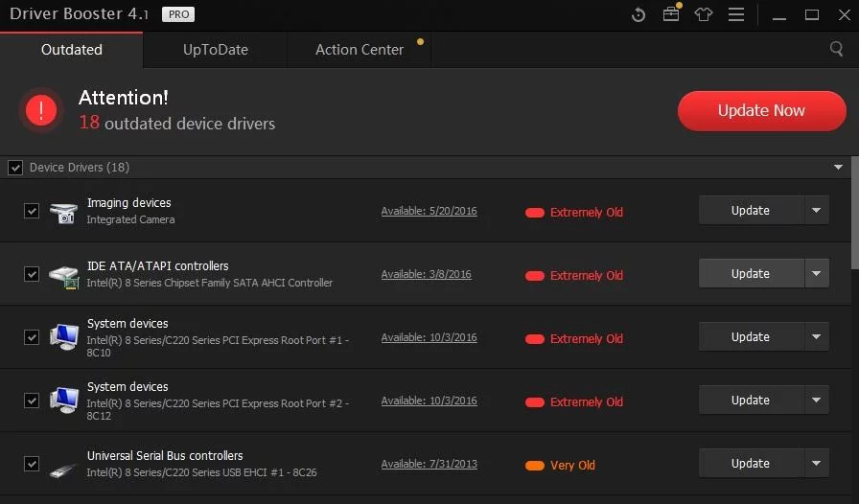The width and height of the screenshot is (859, 504).
Task: Open the Action Center tab
Action: 360,50
